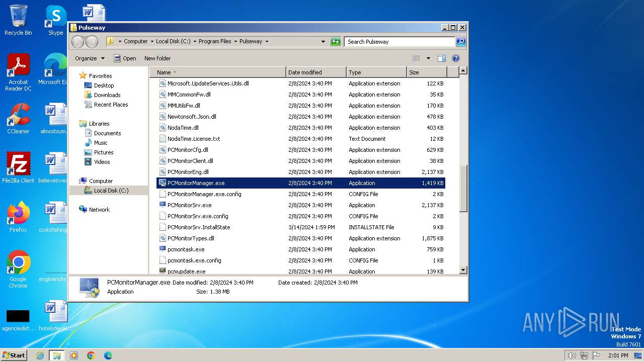
Task: Launch Skype from the desktop
Action: click(x=55, y=20)
